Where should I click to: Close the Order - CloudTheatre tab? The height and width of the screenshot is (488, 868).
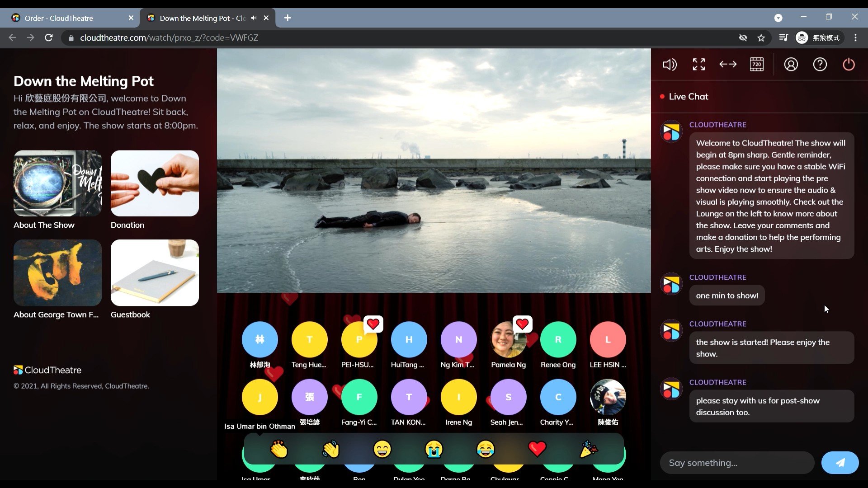pyautogui.click(x=131, y=18)
